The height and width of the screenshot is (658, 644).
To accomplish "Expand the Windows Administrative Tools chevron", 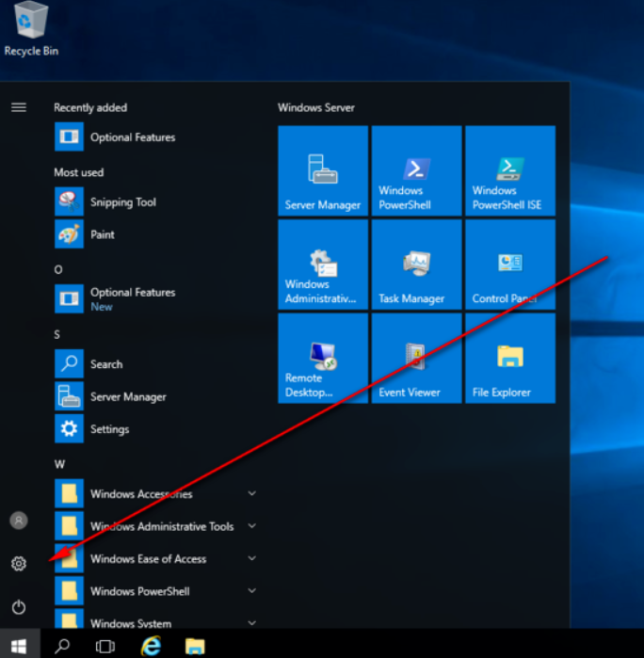I will coord(252,525).
